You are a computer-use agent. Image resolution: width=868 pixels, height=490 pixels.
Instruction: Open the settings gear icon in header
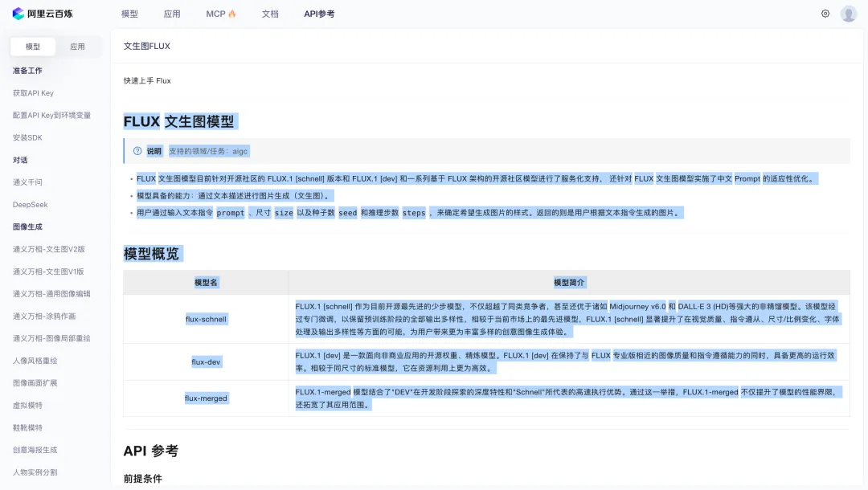(825, 14)
